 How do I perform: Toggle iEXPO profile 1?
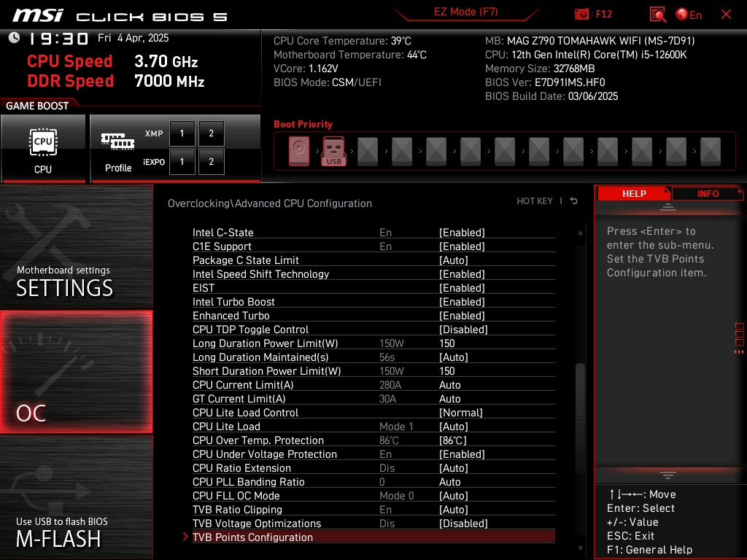(182, 162)
